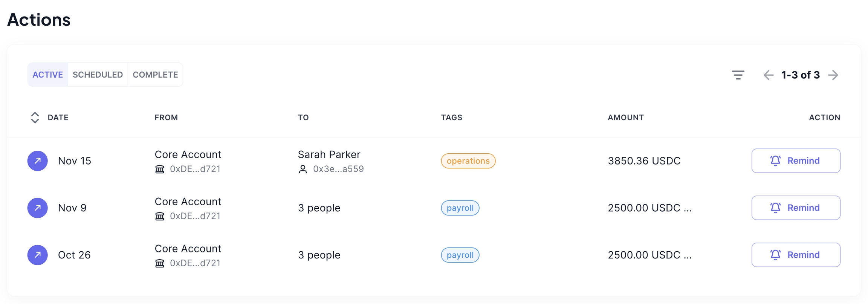
Task: Click the filter icon above the table
Action: 738,75
